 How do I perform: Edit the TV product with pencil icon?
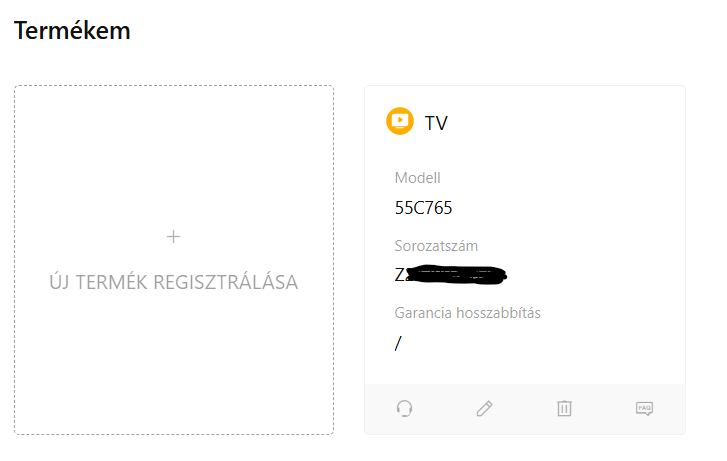[x=484, y=409]
